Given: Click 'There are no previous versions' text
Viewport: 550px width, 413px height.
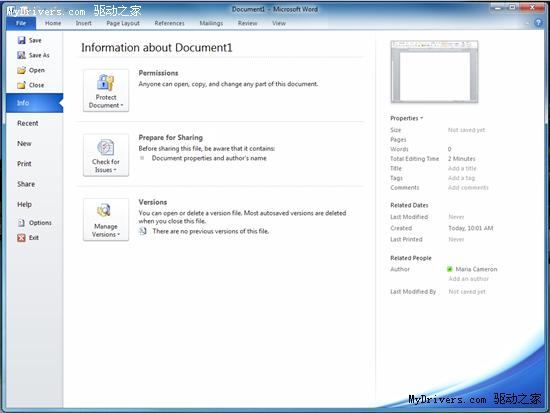Looking at the screenshot, I should (x=211, y=231).
